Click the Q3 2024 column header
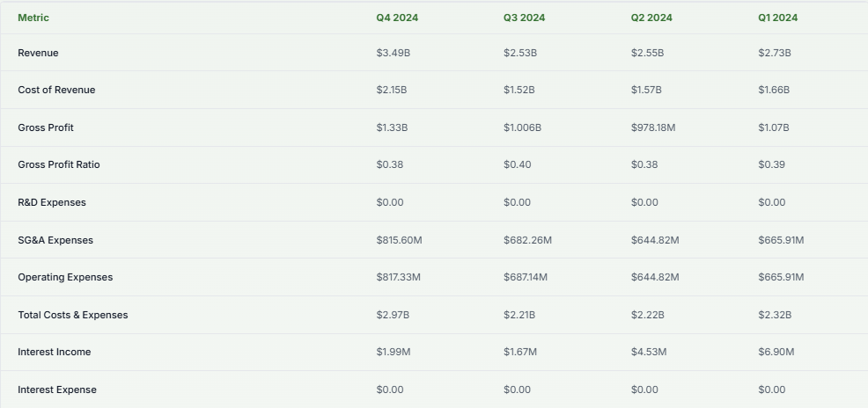868x408 pixels. pyautogui.click(x=524, y=18)
